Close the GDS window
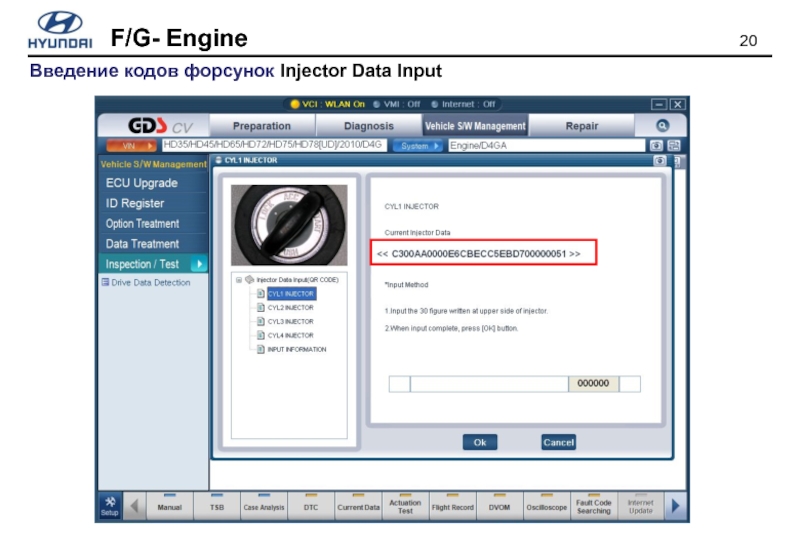Screen dimensions: 800x554 [x=677, y=104]
